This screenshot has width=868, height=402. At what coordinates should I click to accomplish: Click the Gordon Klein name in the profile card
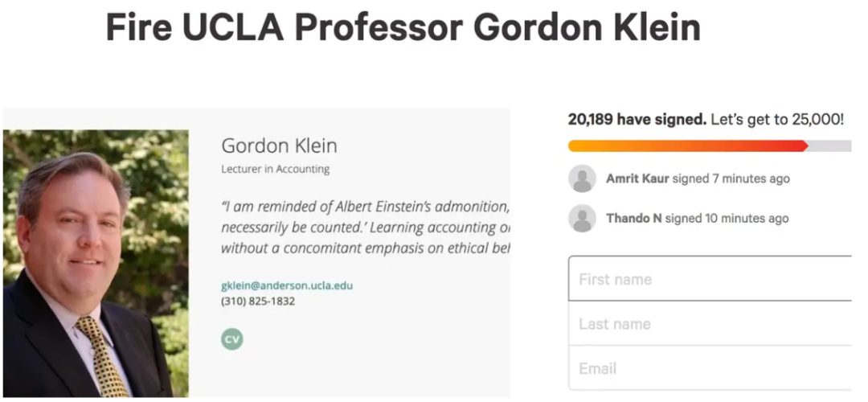[x=279, y=146]
